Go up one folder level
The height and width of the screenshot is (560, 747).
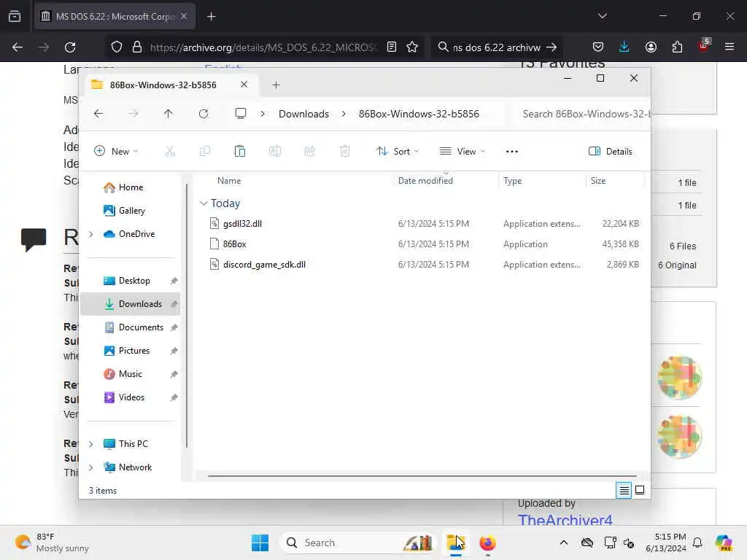[169, 114]
